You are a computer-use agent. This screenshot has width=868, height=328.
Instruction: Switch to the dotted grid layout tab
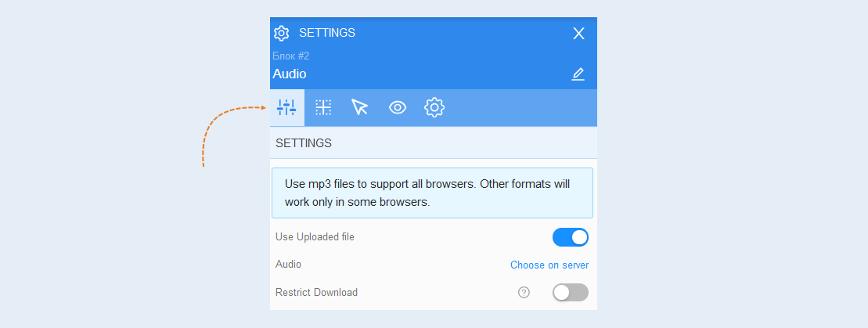pos(323,107)
